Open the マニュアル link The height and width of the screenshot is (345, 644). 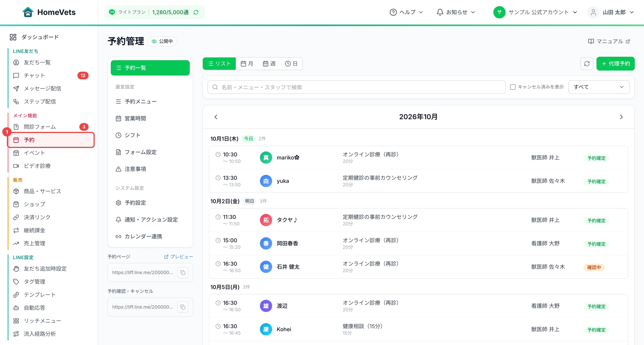[609, 41]
